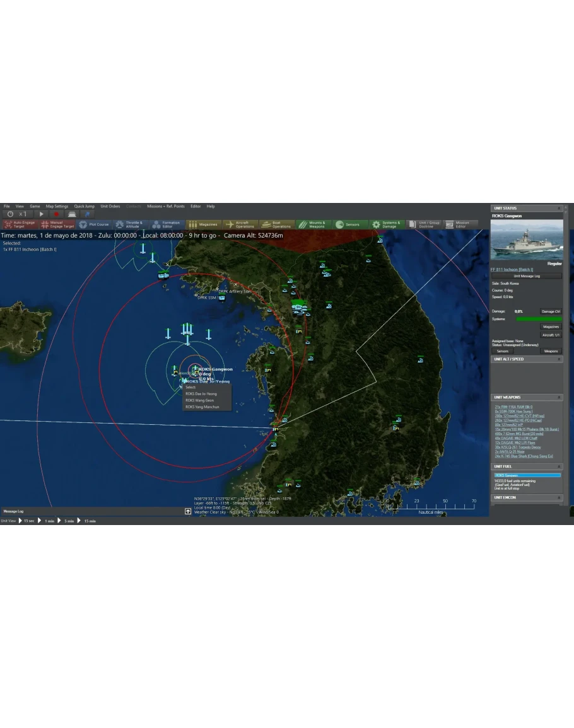
Task: Open the Map Settings menu
Action: (57, 206)
